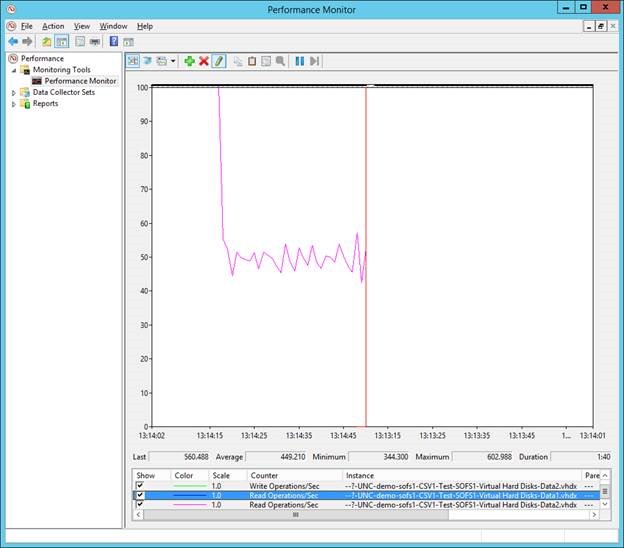624x548 pixels.
Task: Uncheck Show for Write Operations/Sec counter
Action: [x=140, y=485]
